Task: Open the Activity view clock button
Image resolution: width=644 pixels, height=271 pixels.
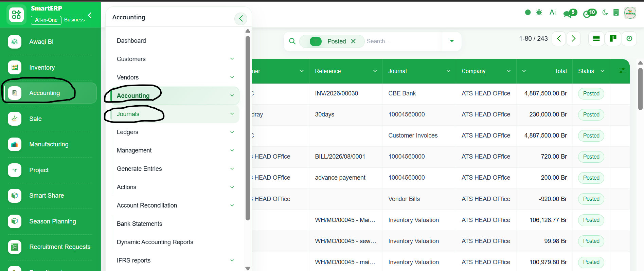Action: pos(629,39)
